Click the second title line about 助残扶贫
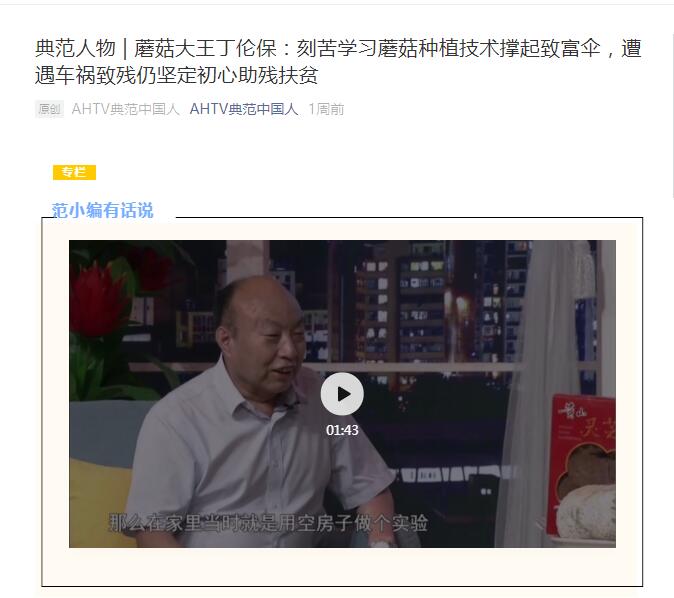 click(x=176, y=75)
